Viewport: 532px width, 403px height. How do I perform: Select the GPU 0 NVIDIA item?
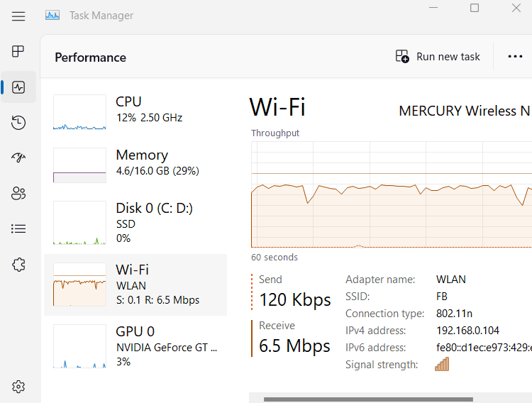[135, 346]
